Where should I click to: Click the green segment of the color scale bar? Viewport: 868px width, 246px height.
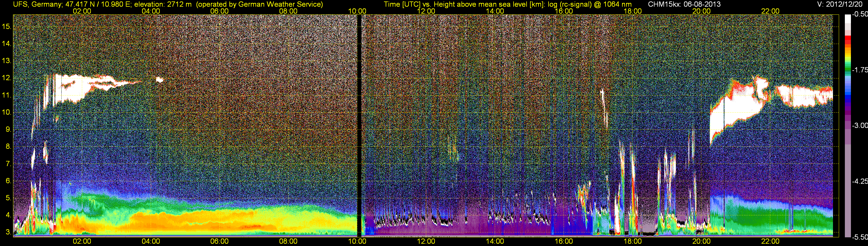tap(847, 69)
